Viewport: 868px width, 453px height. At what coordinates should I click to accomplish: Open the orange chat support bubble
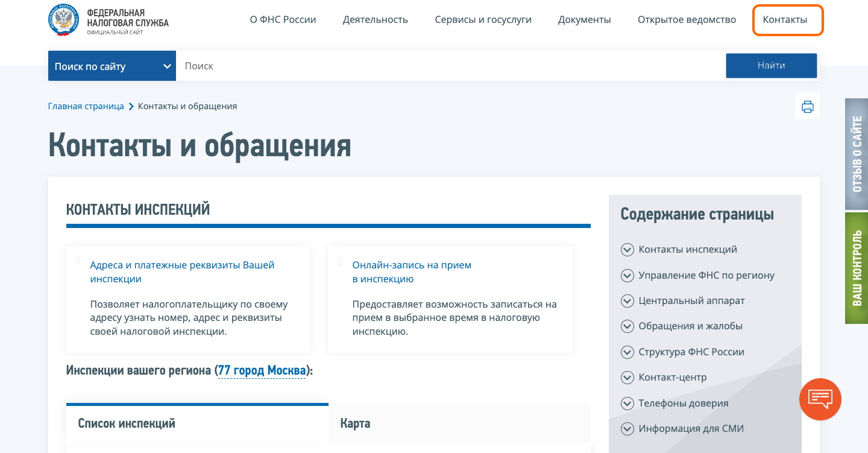point(820,399)
